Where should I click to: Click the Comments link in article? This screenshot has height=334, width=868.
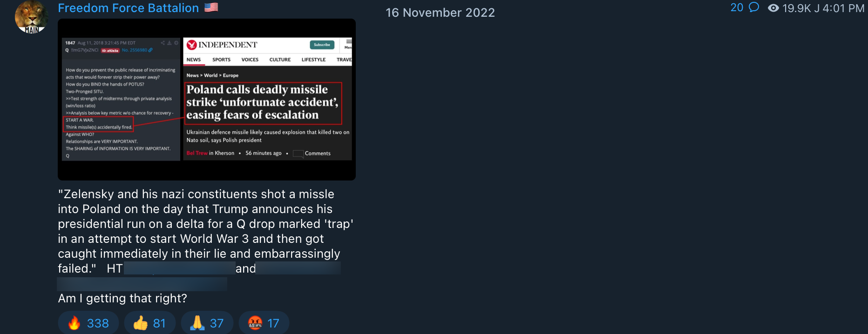tap(318, 153)
